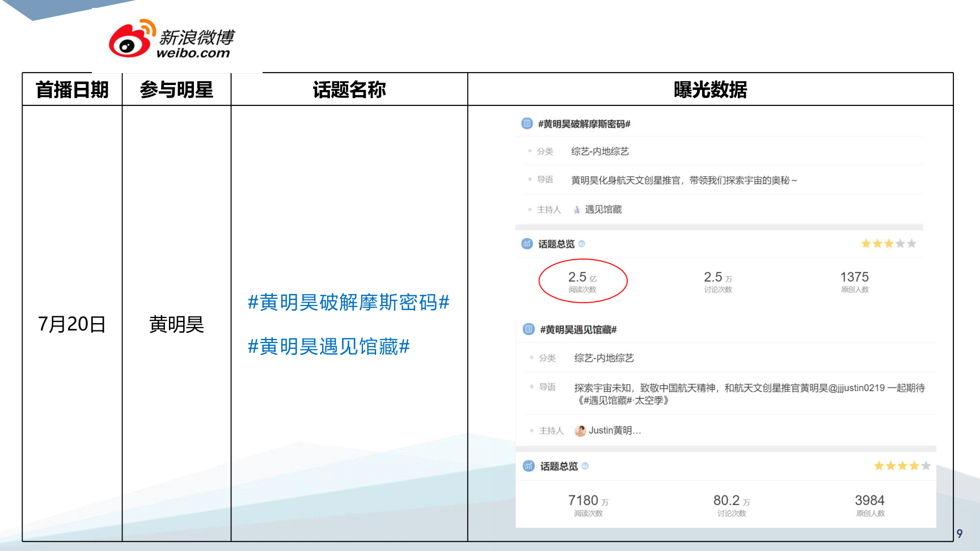Click intro text 黄明昊化身航天文创星推官
Viewport: 980px width, 551px height.
(626, 180)
